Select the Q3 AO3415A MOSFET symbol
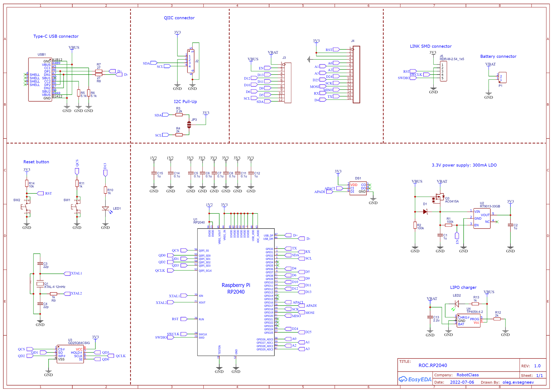 pyautogui.click(x=439, y=198)
